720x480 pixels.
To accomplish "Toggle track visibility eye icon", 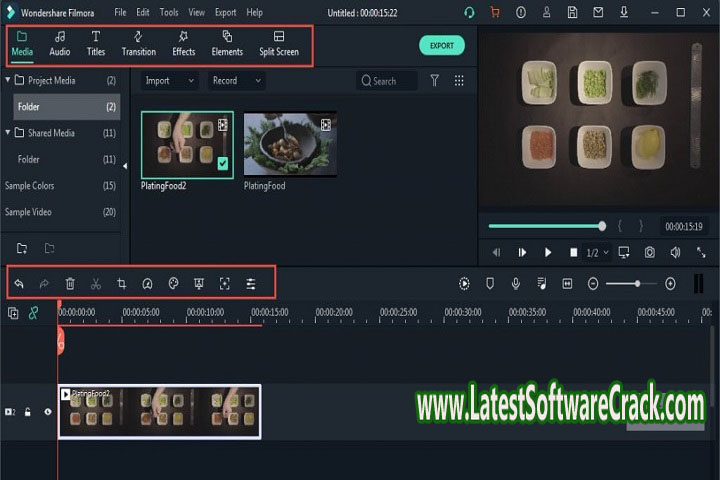I will [x=47, y=412].
